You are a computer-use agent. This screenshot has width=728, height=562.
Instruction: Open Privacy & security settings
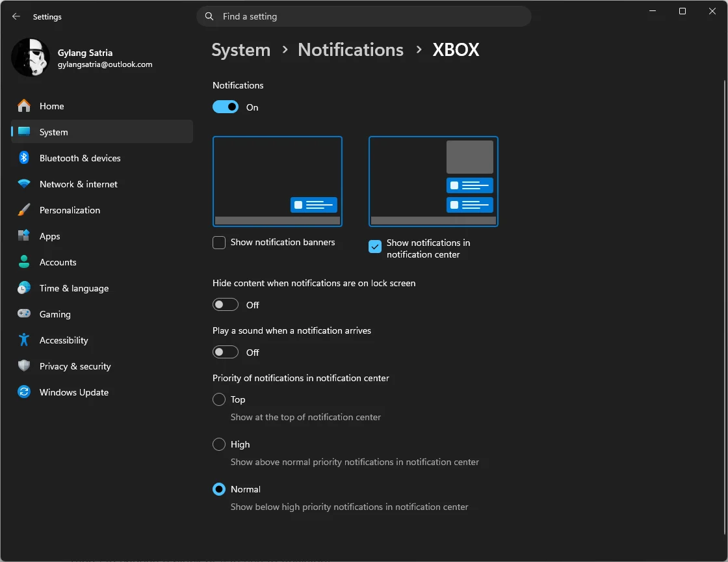pos(102,366)
